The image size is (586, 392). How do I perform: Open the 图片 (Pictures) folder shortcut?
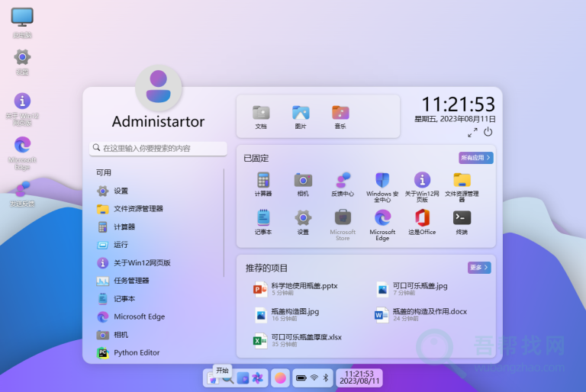[301, 115]
